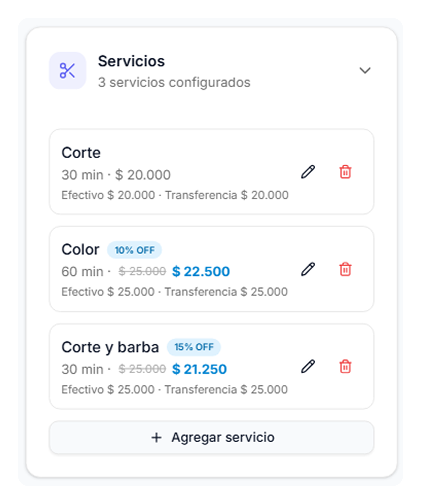Screen dimensions: 421x504
Task: Click the discounted price $ 21.250
Action: (199, 369)
